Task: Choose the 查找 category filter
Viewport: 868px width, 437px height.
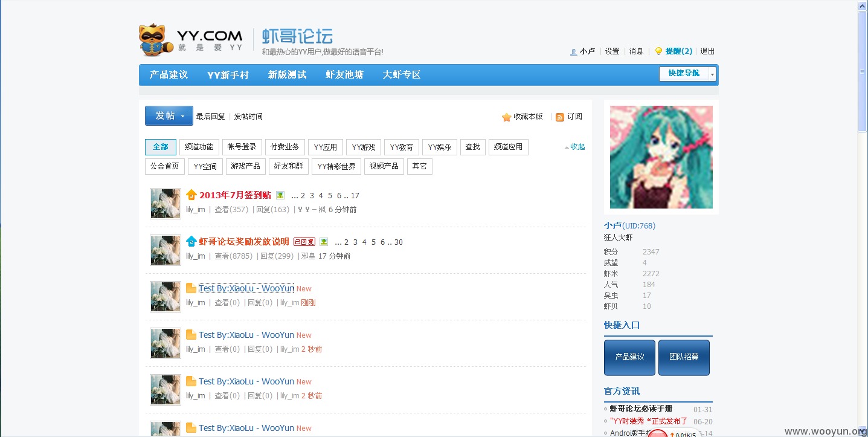Action: tap(473, 147)
